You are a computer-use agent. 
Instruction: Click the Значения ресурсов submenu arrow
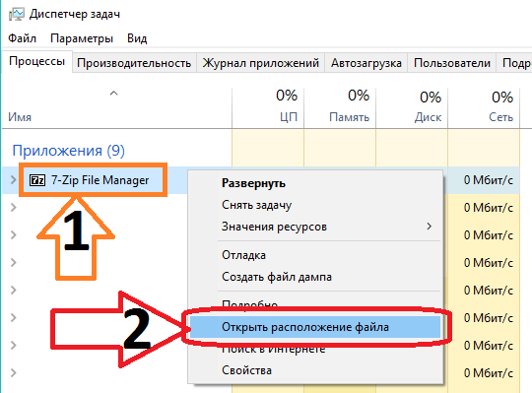point(430,227)
